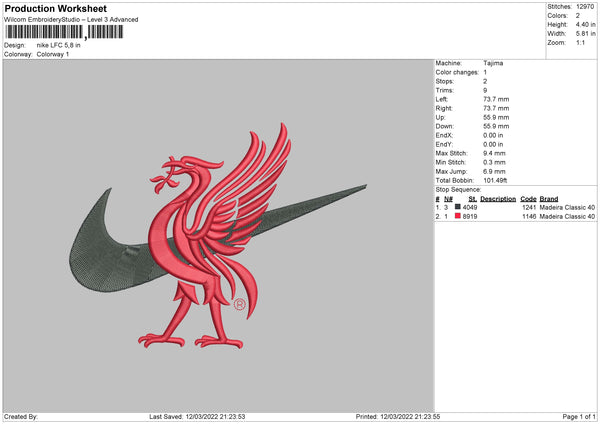Viewport: 600px width, 424px height.
Task: Click the EndX value 0.00 in
Action: click(x=493, y=135)
